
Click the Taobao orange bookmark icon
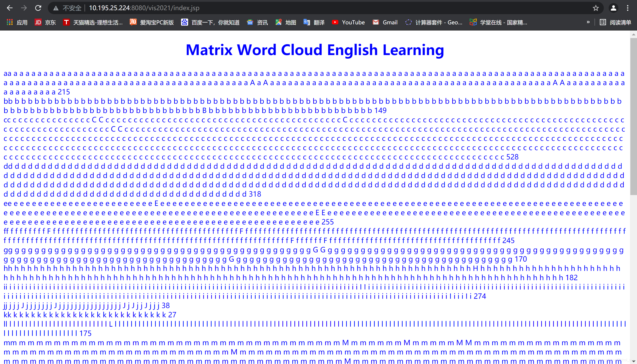click(x=133, y=22)
